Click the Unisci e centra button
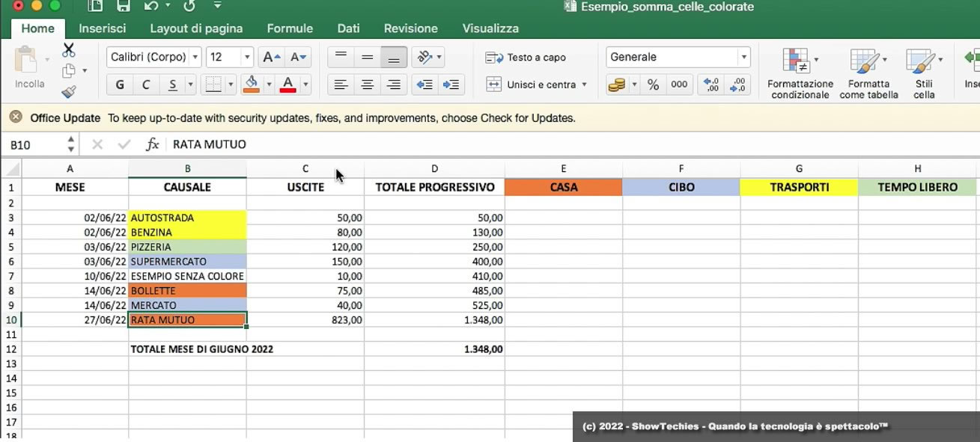 [x=530, y=85]
